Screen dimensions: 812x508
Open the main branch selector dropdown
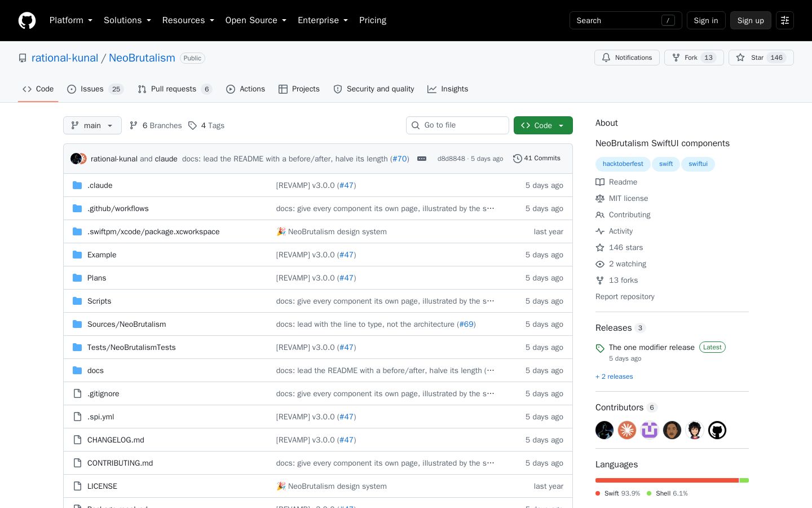click(92, 125)
